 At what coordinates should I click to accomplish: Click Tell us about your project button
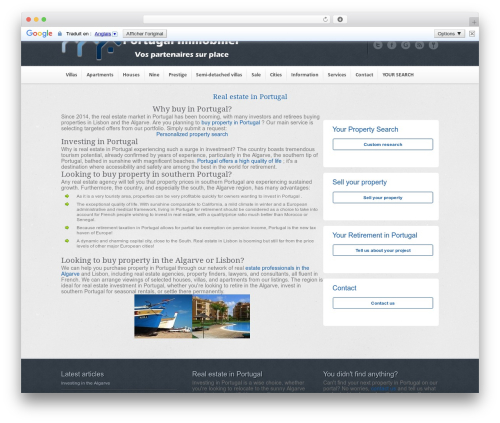tap(383, 250)
